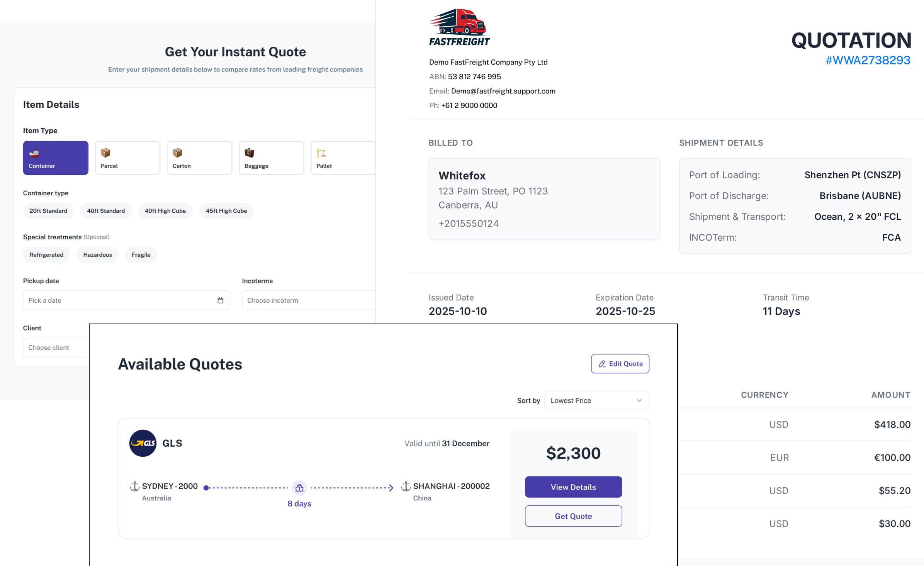Click the anchor icon beside Shanghai

pos(406,486)
